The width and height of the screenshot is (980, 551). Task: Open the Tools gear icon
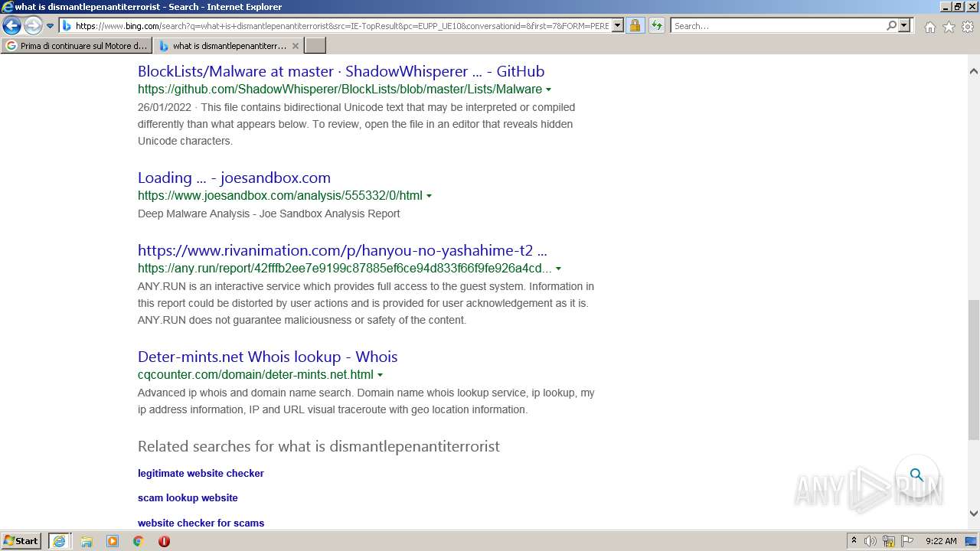coord(968,27)
